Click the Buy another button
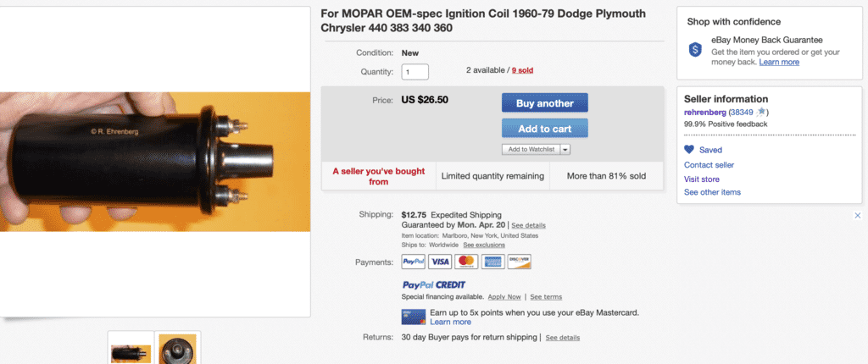The image size is (868, 364). [x=544, y=103]
